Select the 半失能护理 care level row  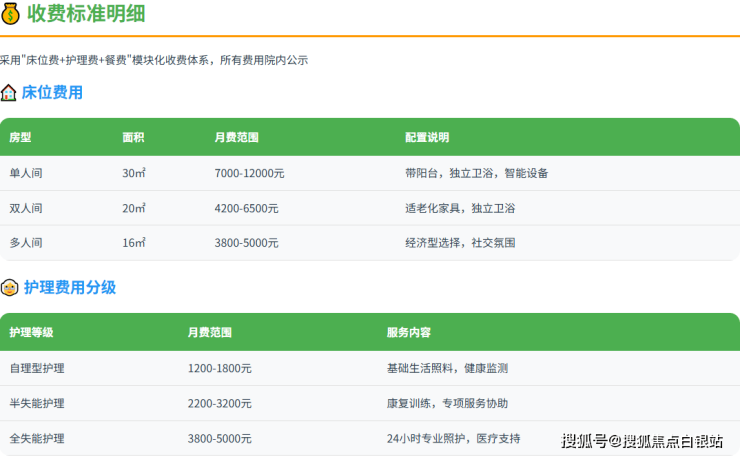[37, 403]
